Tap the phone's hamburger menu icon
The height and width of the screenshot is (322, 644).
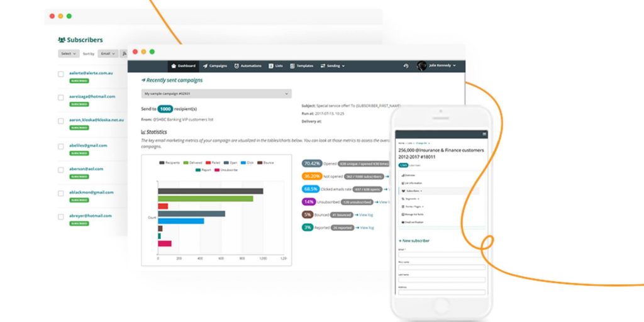click(x=484, y=134)
